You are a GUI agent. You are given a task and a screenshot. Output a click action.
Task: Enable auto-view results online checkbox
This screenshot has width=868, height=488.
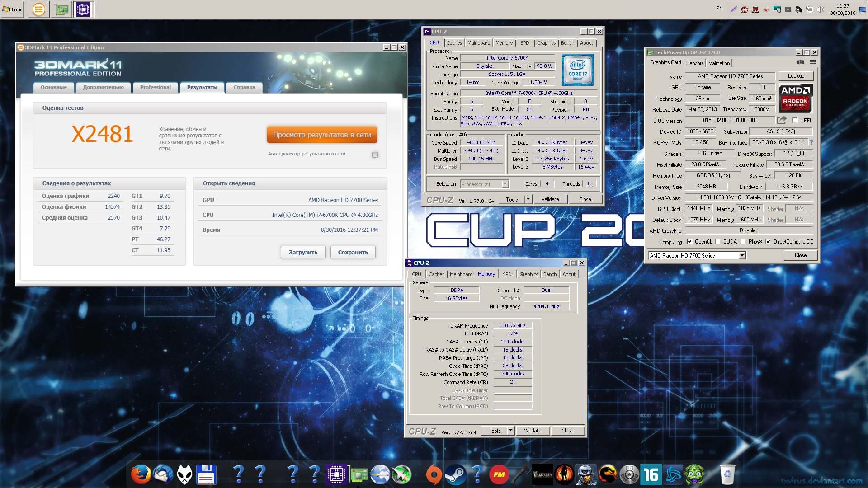tap(375, 155)
